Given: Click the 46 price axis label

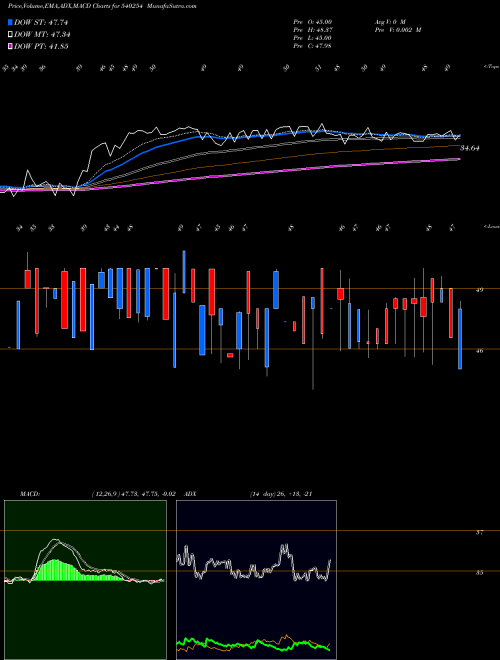Looking at the screenshot, I should pyautogui.click(x=479, y=350).
